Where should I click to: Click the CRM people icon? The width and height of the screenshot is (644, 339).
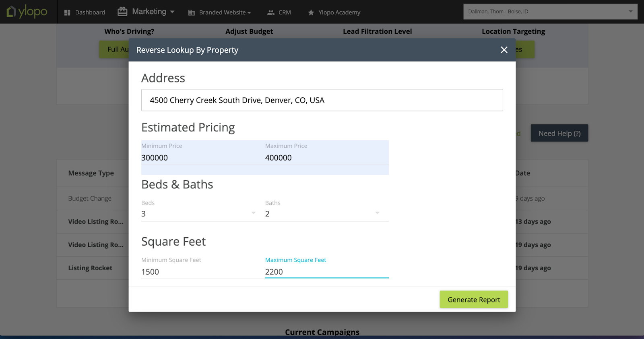[271, 12]
